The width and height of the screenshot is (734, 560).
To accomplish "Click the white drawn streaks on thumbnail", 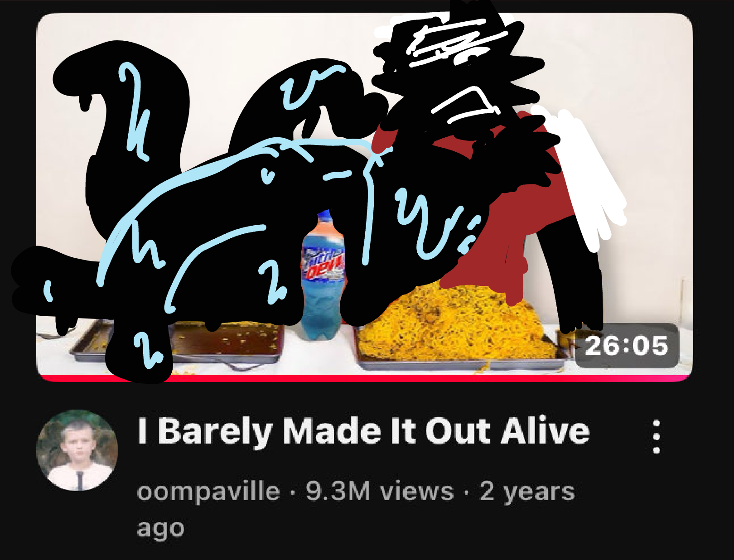I will [589, 181].
